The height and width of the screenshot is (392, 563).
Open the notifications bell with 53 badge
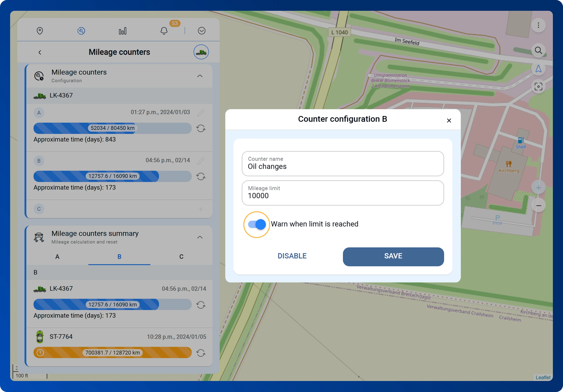click(x=164, y=31)
